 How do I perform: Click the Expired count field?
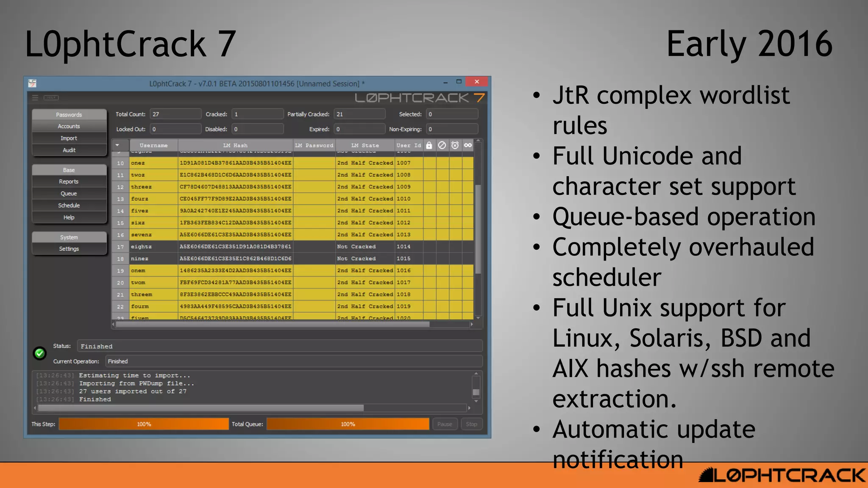tap(359, 129)
